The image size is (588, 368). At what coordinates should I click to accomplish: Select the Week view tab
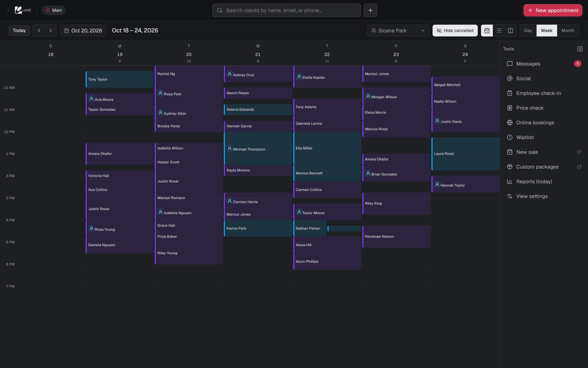546,30
